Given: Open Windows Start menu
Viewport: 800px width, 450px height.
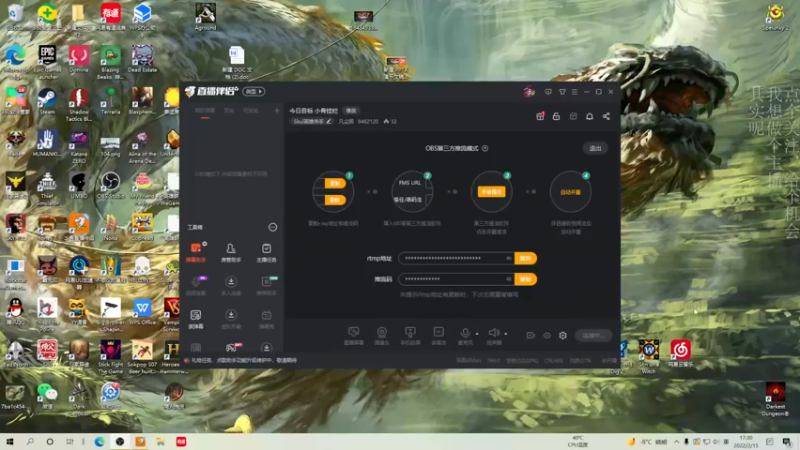Looking at the screenshot, I should (10, 442).
